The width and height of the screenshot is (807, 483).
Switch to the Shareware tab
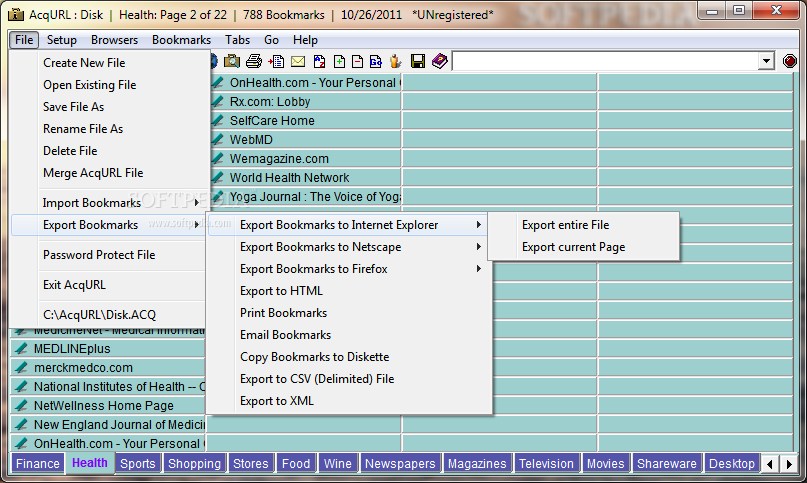(666, 463)
